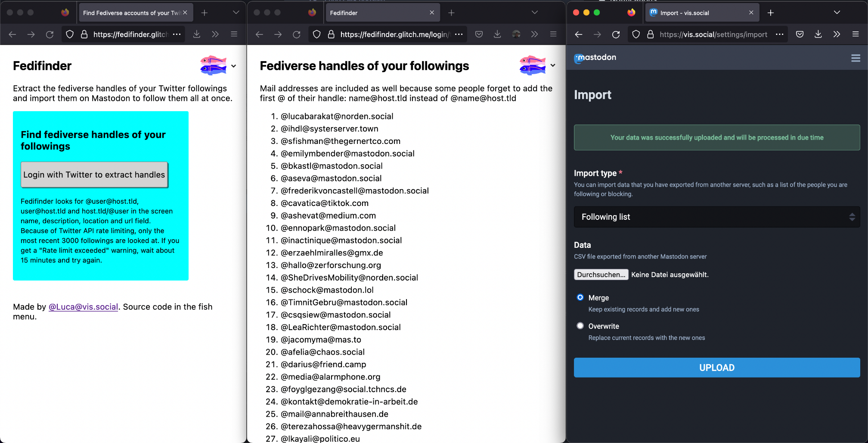868x443 pixels.
Task: Select the Overwrite radio option
Action: coord(580,326)
